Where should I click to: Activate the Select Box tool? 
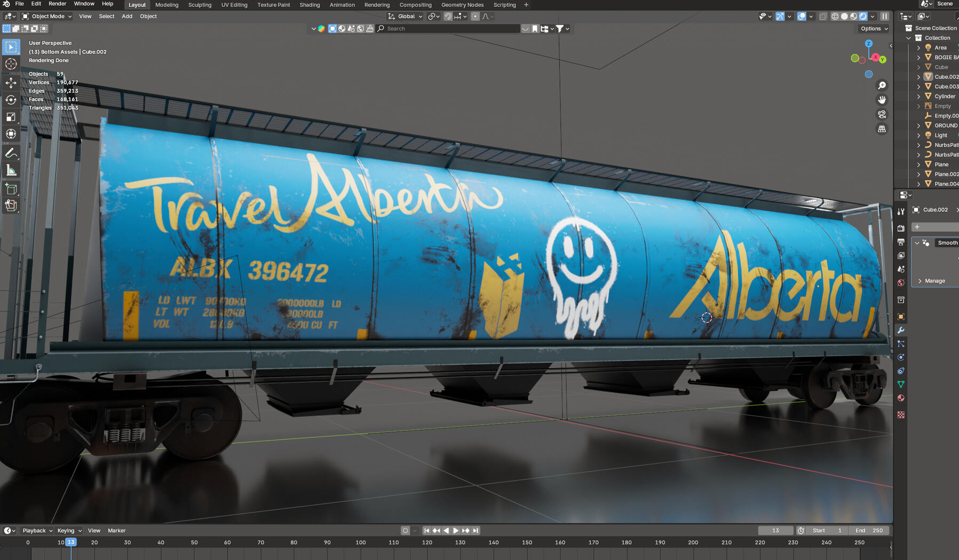coord(11,47)
